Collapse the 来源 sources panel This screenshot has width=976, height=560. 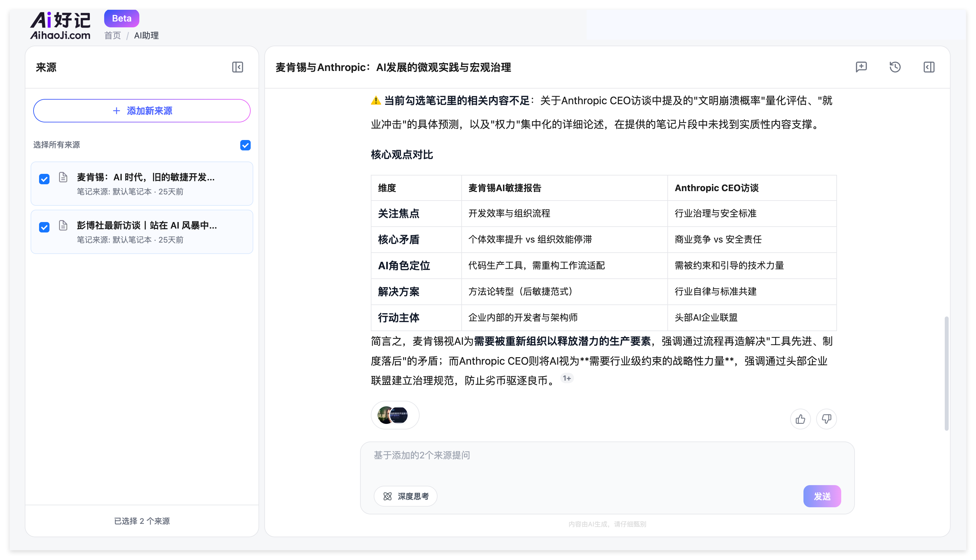click(x=238, y=67)
